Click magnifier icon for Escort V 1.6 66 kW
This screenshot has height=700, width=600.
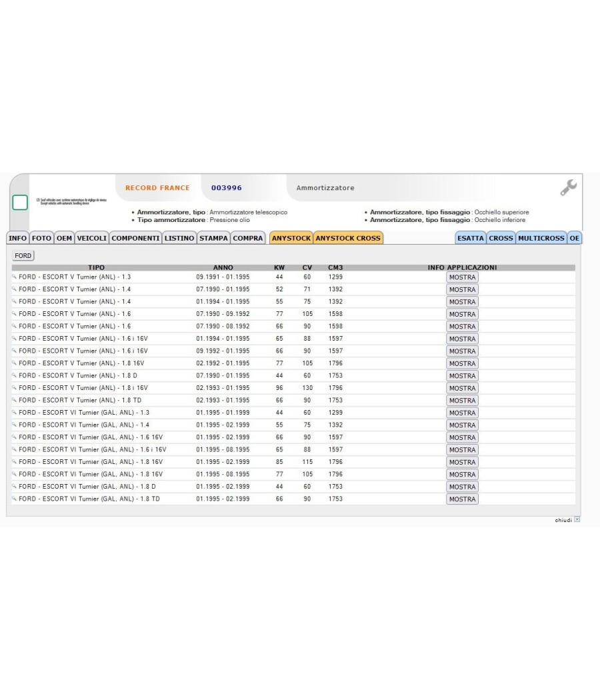[x=14, y=327]
